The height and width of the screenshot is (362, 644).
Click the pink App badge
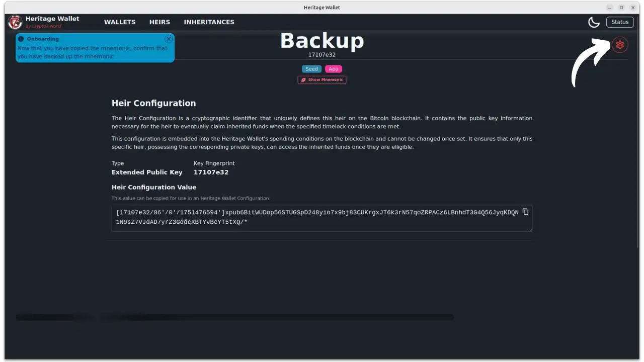pyautogui.click(x=333, y=69)
